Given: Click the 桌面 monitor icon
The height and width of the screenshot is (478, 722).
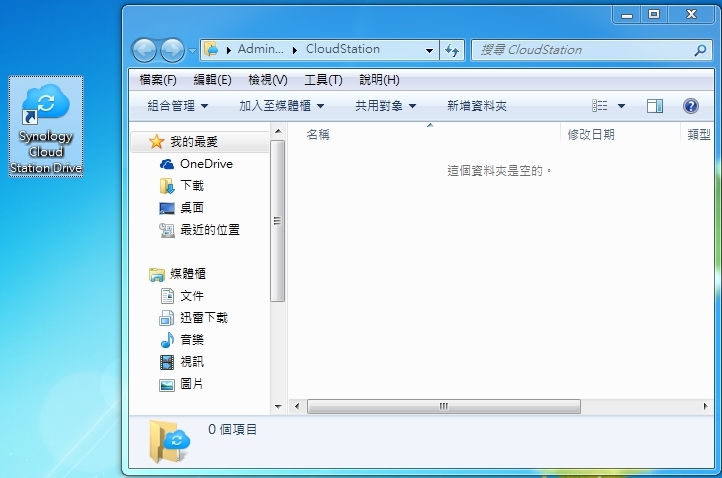Looking at the screenshot, I should pos(167,208).
